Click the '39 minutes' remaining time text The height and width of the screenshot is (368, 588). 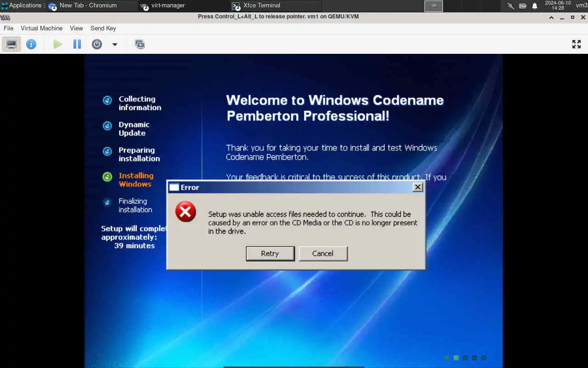click(x=134, y=246)
